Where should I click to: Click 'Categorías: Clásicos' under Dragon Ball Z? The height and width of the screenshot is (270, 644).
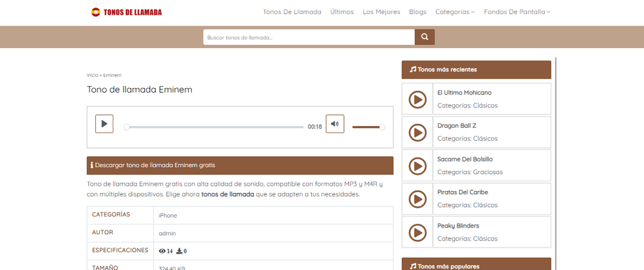pos(468,138)
